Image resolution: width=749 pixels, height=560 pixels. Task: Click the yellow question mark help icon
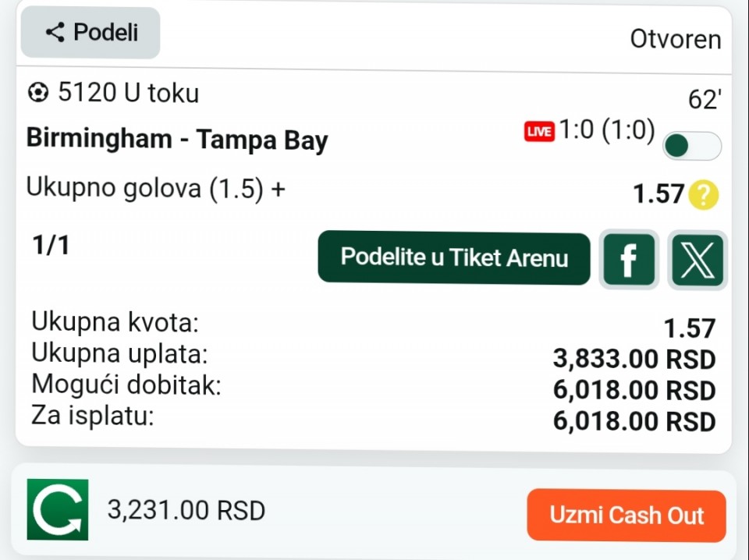(x=703, y=195)
